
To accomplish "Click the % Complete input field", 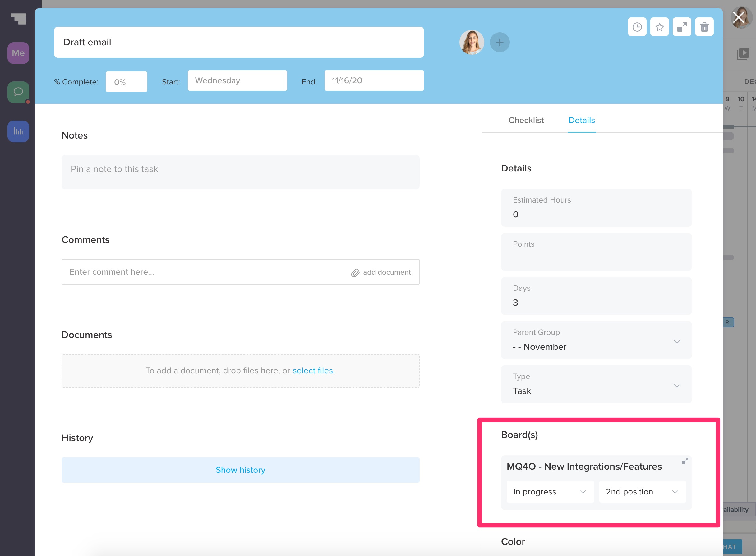I will point(126,82).
